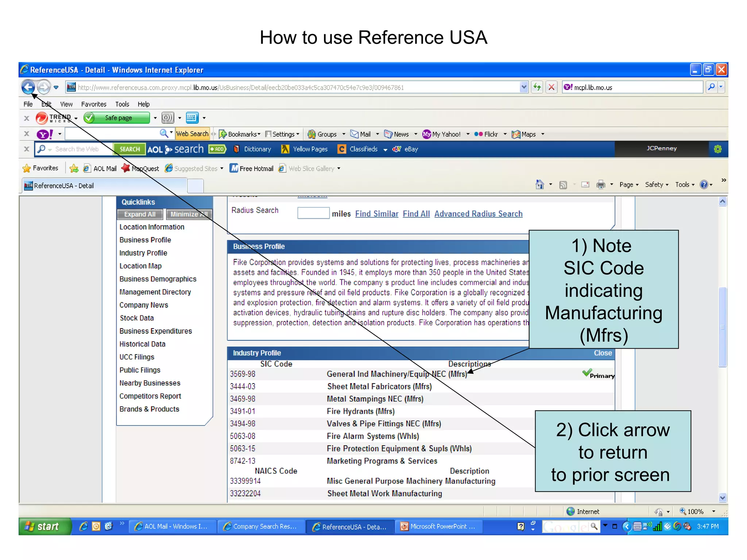Click the browser Back arrow button

28,87
